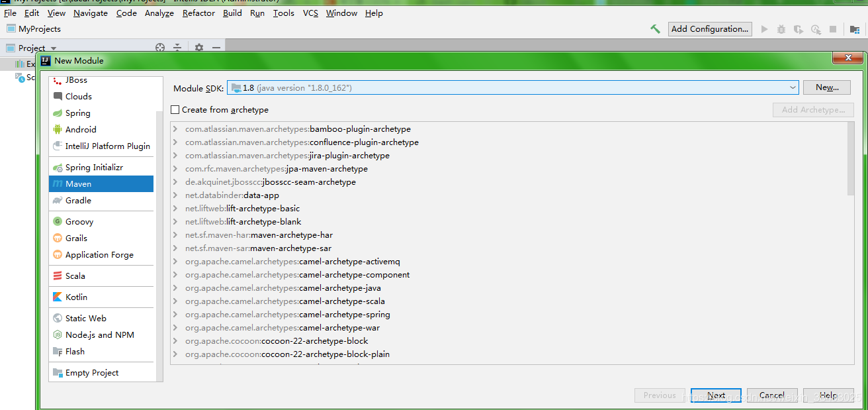The image size is (868, 410).
Task: Click the module type list scrollbar
Action: pos(159,246)
